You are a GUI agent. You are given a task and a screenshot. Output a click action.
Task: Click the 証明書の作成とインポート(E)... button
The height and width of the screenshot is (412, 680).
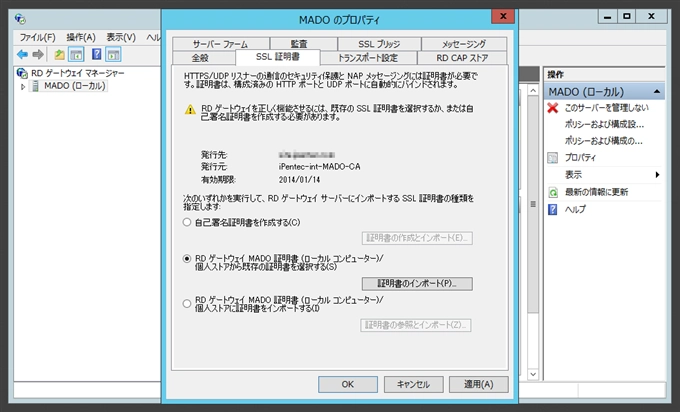coord(417,238)
